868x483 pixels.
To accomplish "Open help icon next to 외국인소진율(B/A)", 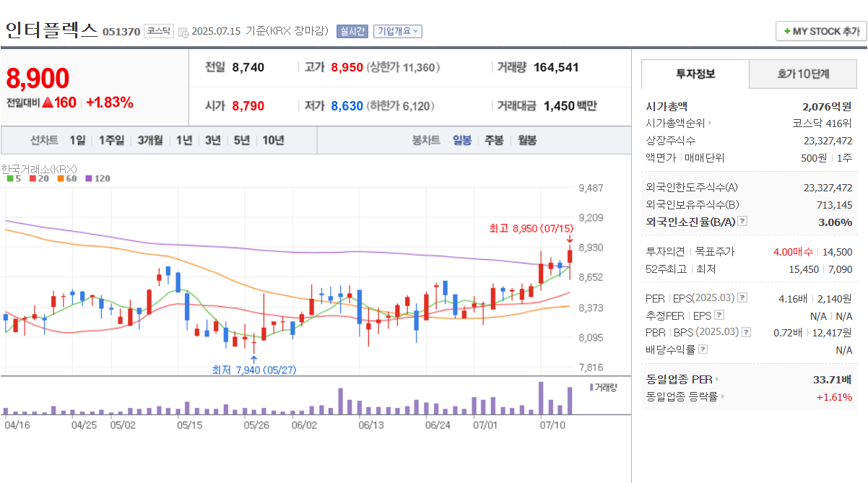I will click(742, 222).
